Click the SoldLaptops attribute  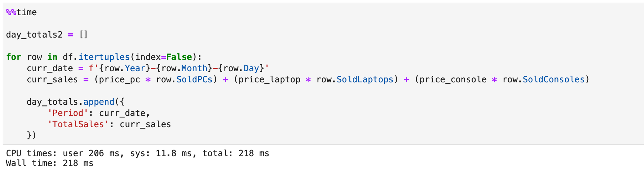[x=365, y=80]
